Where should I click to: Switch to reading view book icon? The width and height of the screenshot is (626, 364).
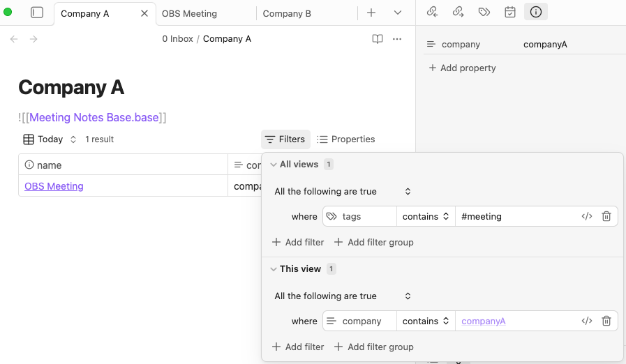(378, 39)
